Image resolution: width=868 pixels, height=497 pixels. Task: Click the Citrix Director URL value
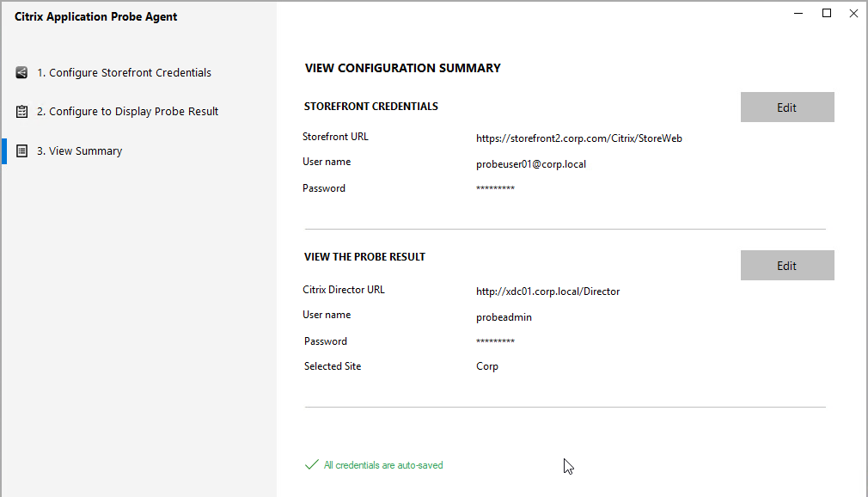click(x=548, y=291)
